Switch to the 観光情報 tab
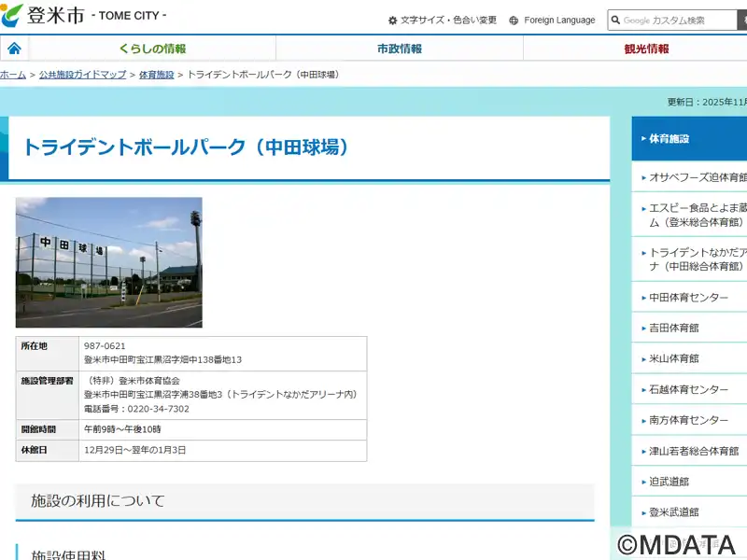747x560 pixels. tap(646, 49)
